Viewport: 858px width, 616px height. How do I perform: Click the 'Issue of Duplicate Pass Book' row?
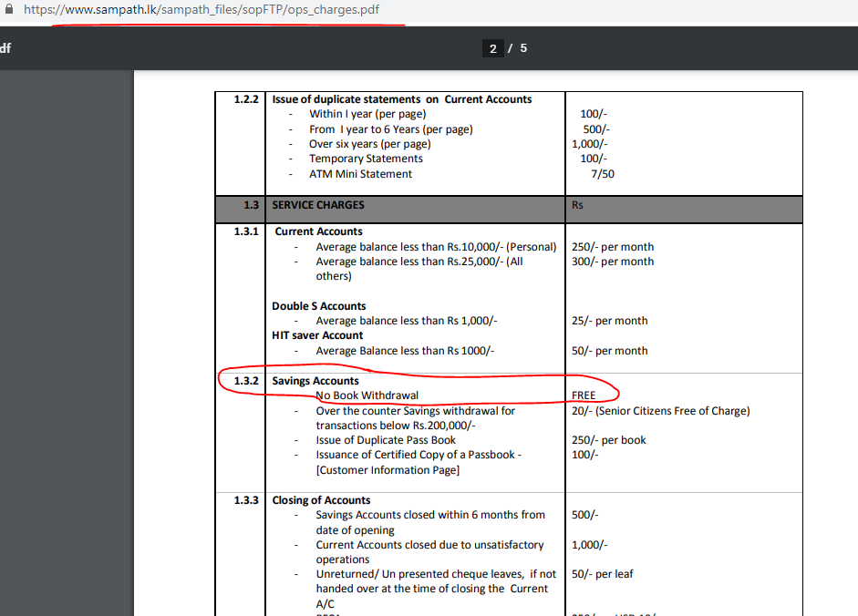tap(386, 440)
